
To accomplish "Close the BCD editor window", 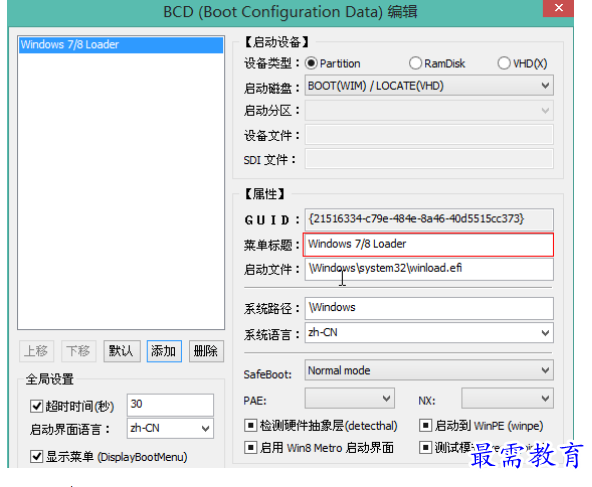I will coord(558,8).
